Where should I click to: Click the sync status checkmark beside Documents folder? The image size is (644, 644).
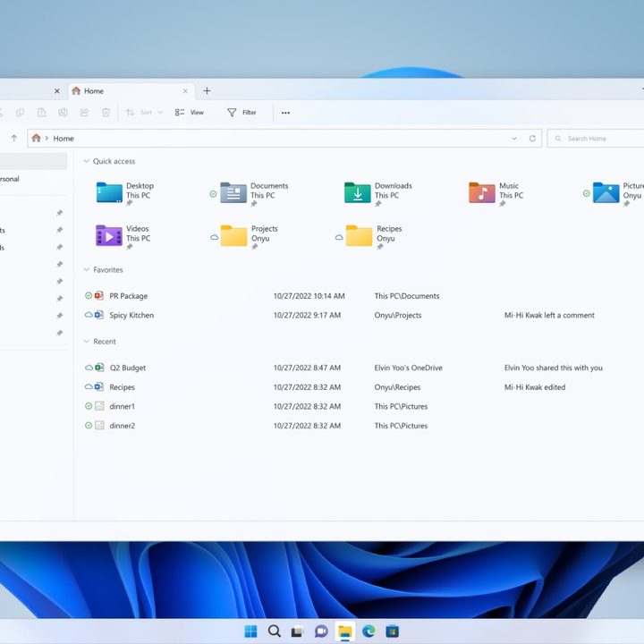[213, 193]
